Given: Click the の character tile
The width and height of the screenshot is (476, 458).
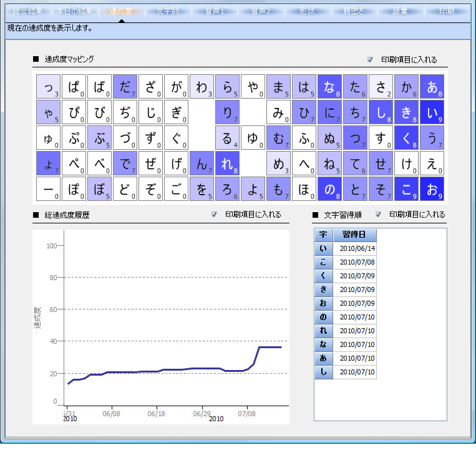Looking at the screenshot, I should pyautogui.click(x=329, y=189).
